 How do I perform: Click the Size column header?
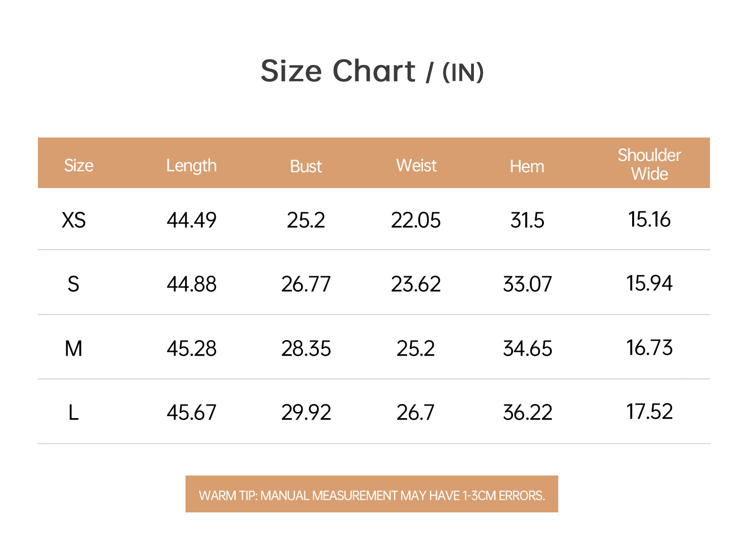tap(78, 166)
